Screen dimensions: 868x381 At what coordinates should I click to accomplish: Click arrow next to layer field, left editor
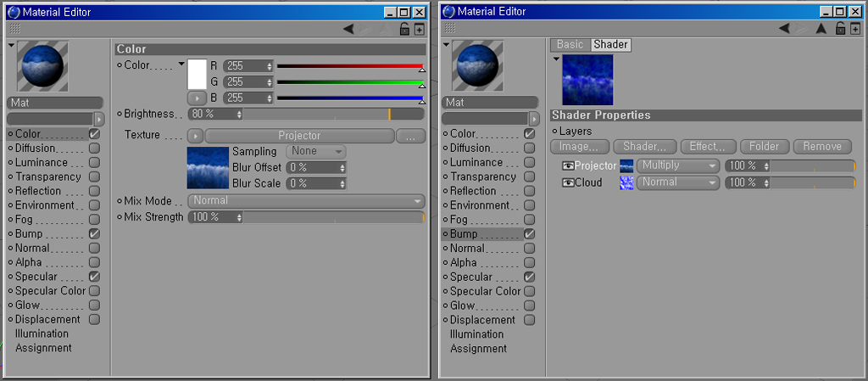coord(99,119)
